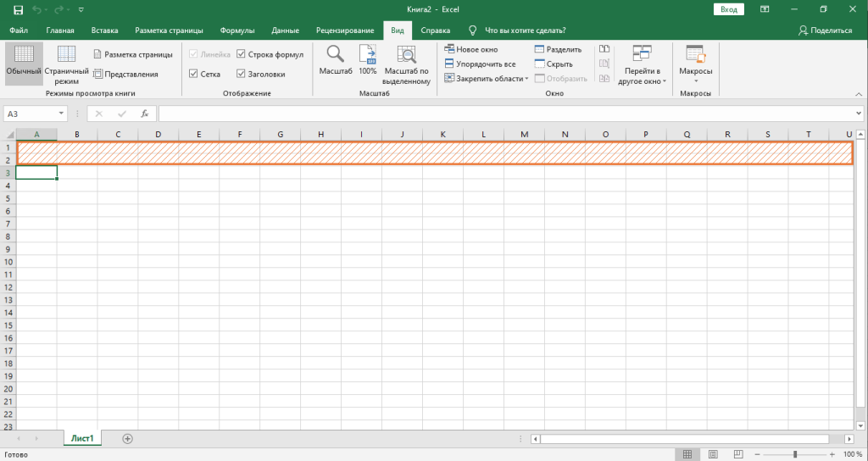Open the Лист1 sheet tab
This screenshot has width=868, height=461.
[x=82, y=438]
